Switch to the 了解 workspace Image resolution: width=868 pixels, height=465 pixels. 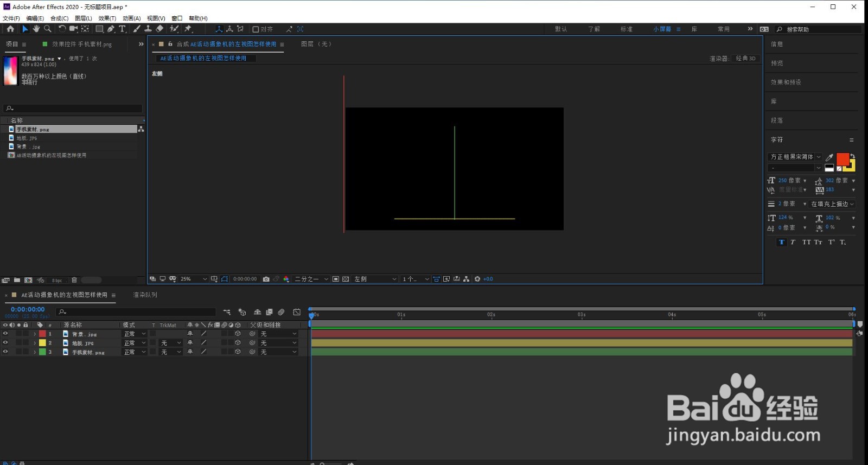pos(594,29)
